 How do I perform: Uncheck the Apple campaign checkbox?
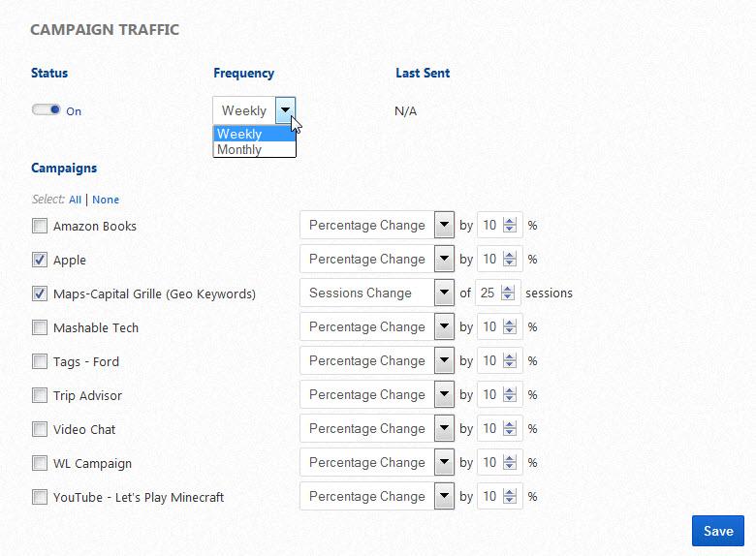40,260
